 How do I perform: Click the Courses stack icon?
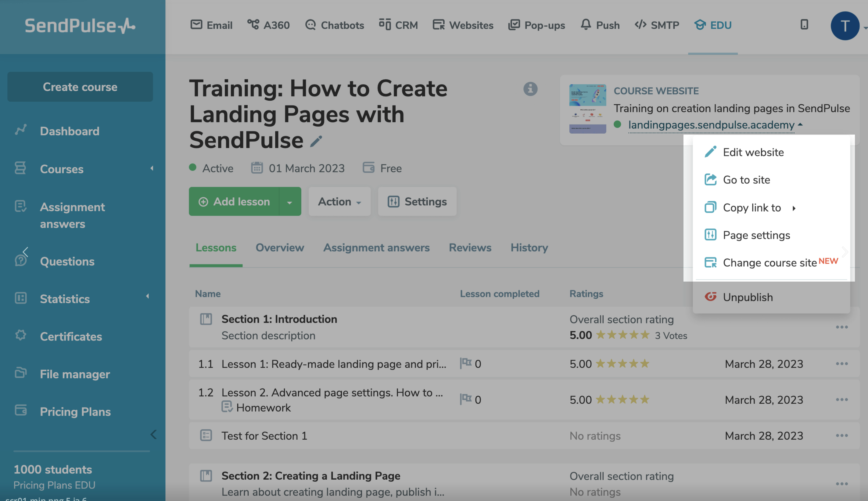coord(20,168)
